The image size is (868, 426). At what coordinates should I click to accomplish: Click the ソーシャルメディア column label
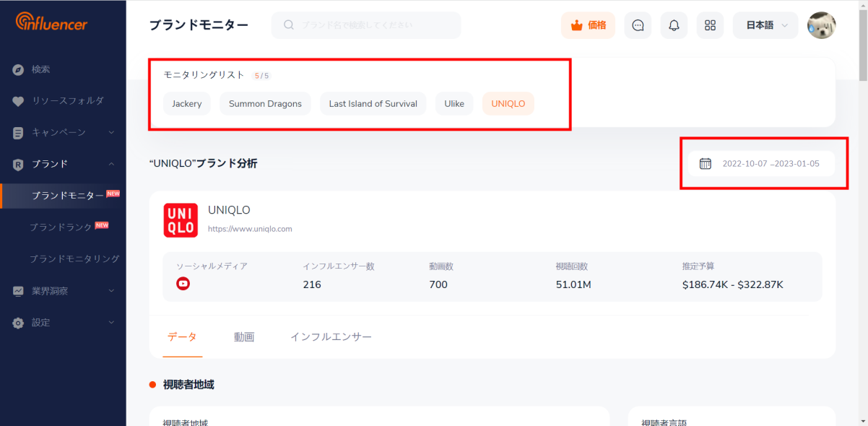pos(212,266)
